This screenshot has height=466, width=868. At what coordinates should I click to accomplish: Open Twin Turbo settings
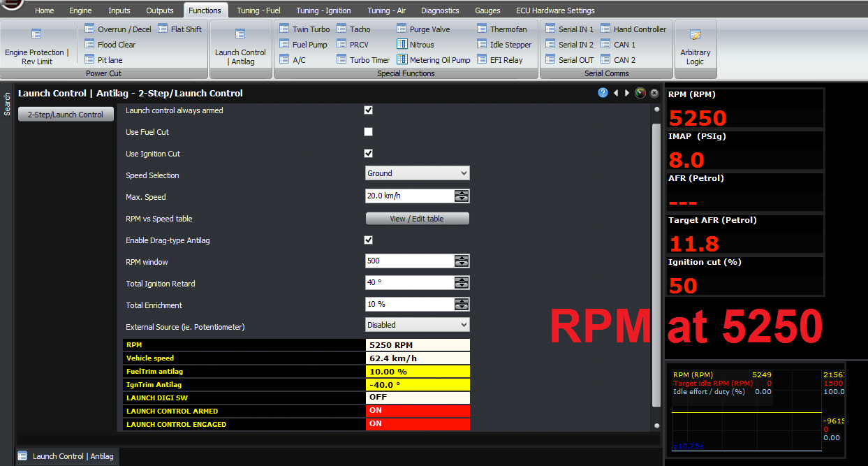304,29
